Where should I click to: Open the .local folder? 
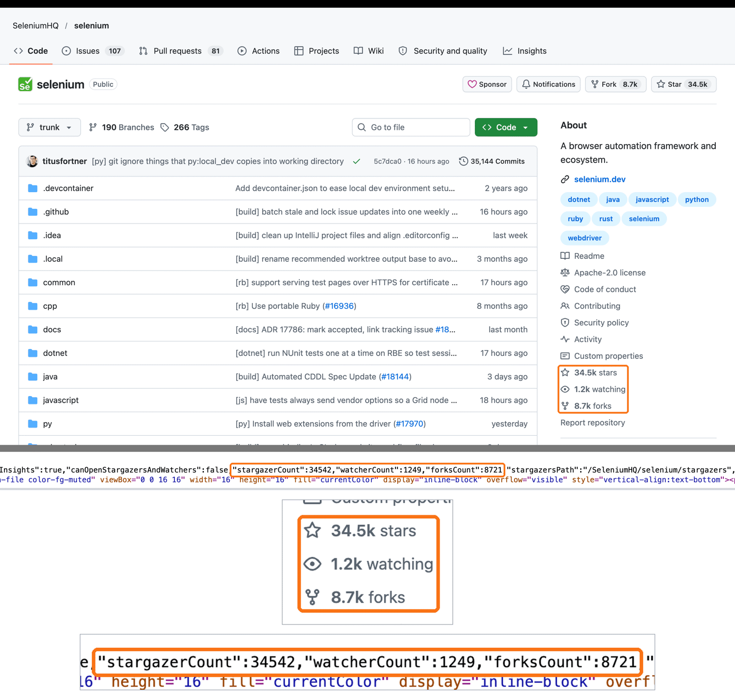tap(53, 259)
